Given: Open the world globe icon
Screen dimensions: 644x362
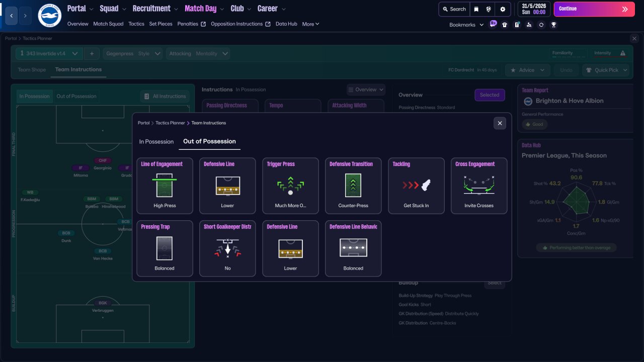Looking at the screenshot, I should pos(488,9).
